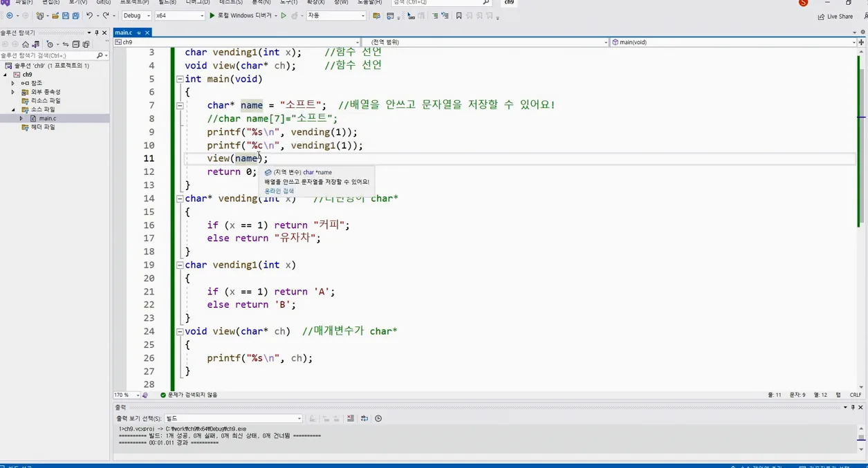868x468 pixels.
Task: Open the 자동 dropdown in toolbar
Action: [336, 15]
